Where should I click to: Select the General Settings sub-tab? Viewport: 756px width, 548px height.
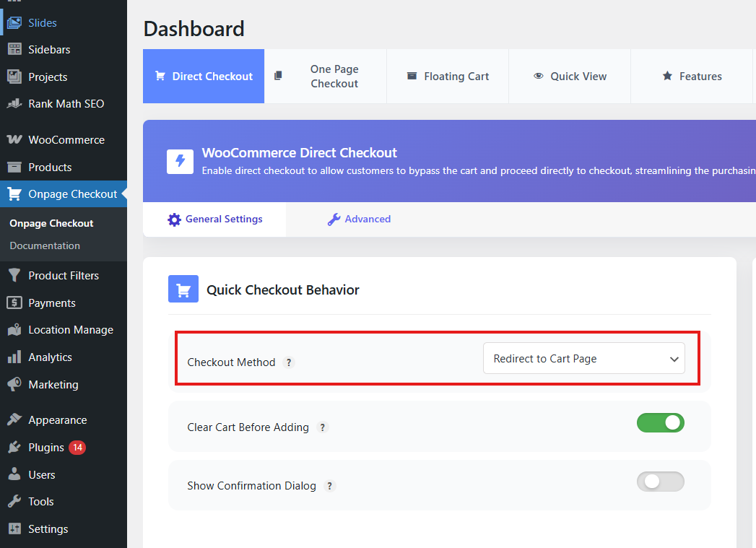coord(214,219)
